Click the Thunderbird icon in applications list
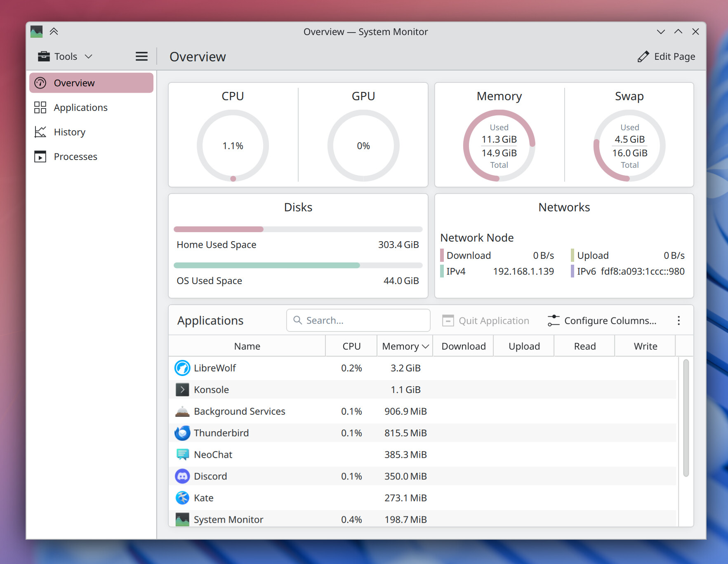The image size is (728, 564). pyautogui.click(x=182, y=433)
